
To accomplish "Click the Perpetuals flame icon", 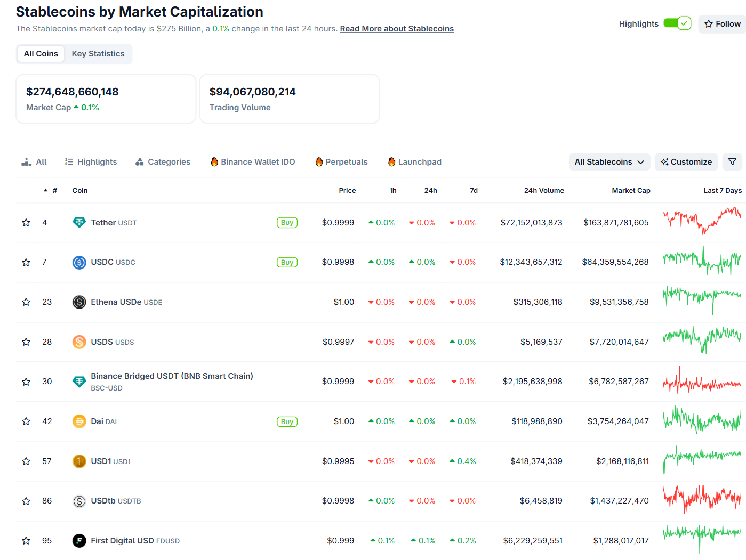I will click(x=319, y=162).
